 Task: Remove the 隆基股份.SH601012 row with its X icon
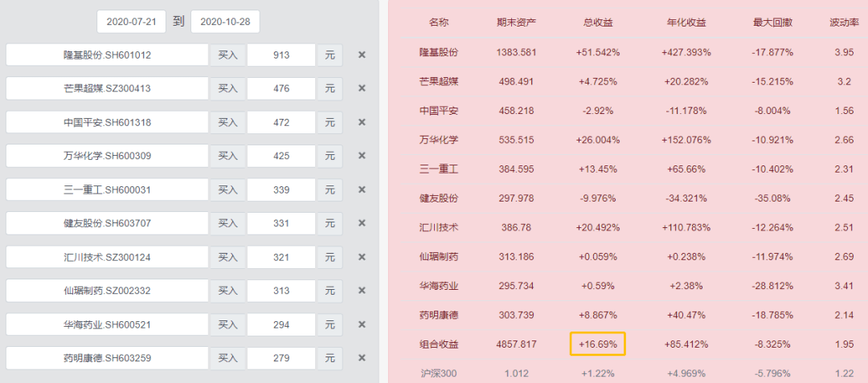(362, 55)
